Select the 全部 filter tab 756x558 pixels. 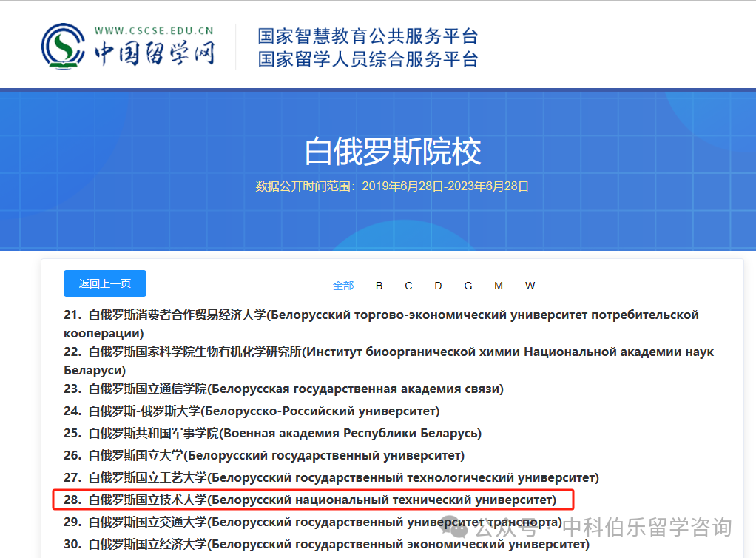coord(343,286)
